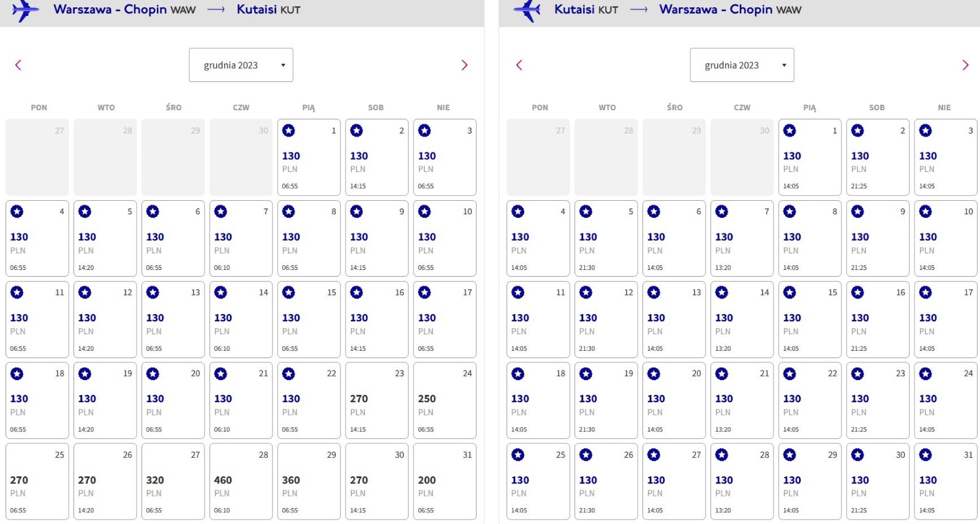The width and height of the screenshot is (980, 524).
Task: Go to previous month in Warszawa–Kutaisi calendar
Action: [18, 65]
